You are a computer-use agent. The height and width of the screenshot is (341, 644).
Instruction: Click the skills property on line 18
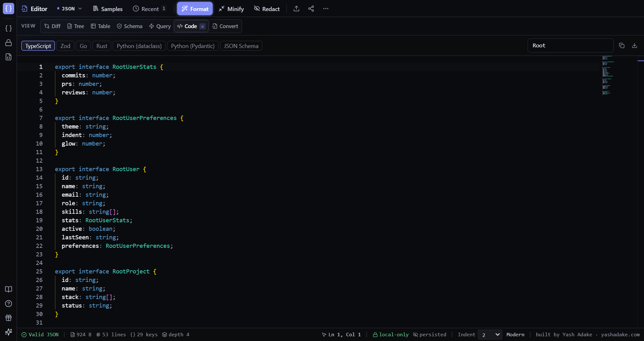point(72,212)
